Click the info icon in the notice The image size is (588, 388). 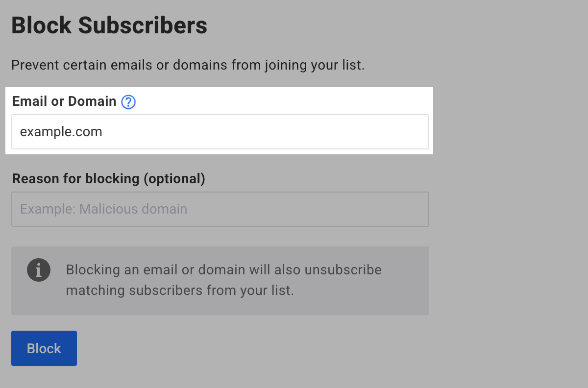click(x=39, y=270)
